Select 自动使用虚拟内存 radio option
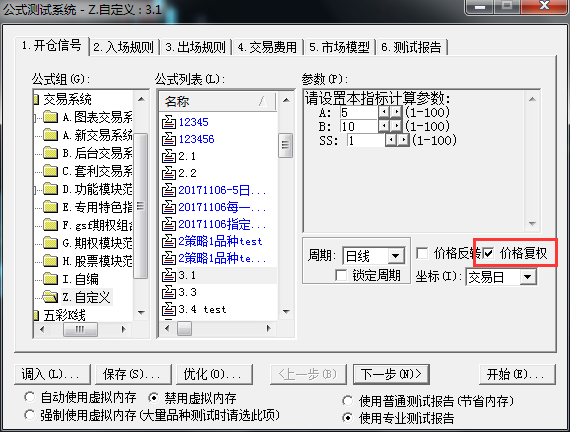570x432 pixels. point(29,397)
